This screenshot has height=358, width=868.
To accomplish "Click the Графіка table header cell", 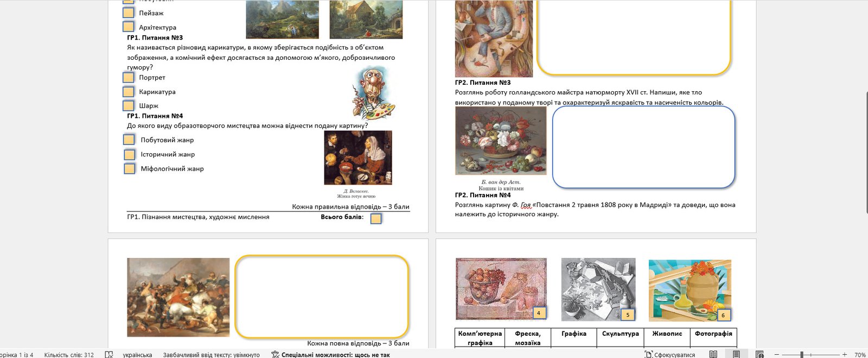I will [x=574, y=338].
